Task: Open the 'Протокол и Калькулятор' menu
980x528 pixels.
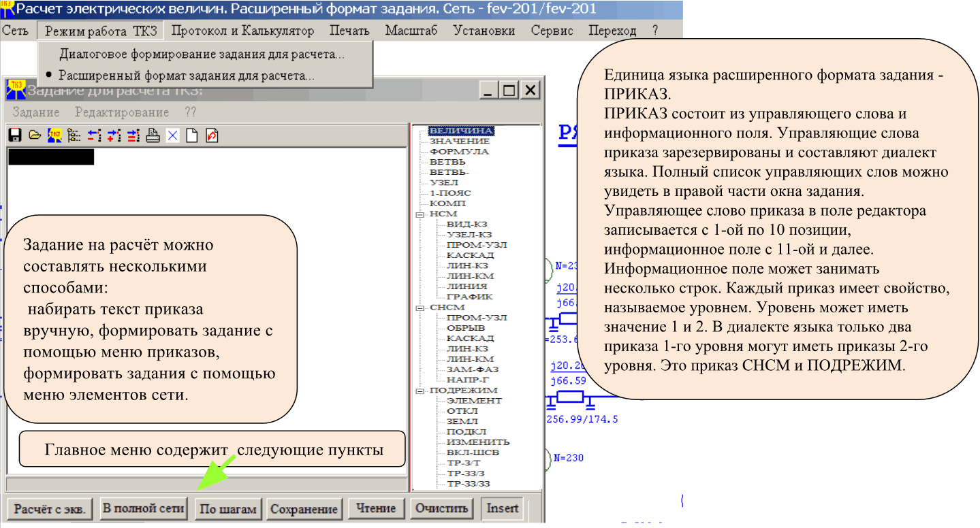Action: [x=242, y=31]
